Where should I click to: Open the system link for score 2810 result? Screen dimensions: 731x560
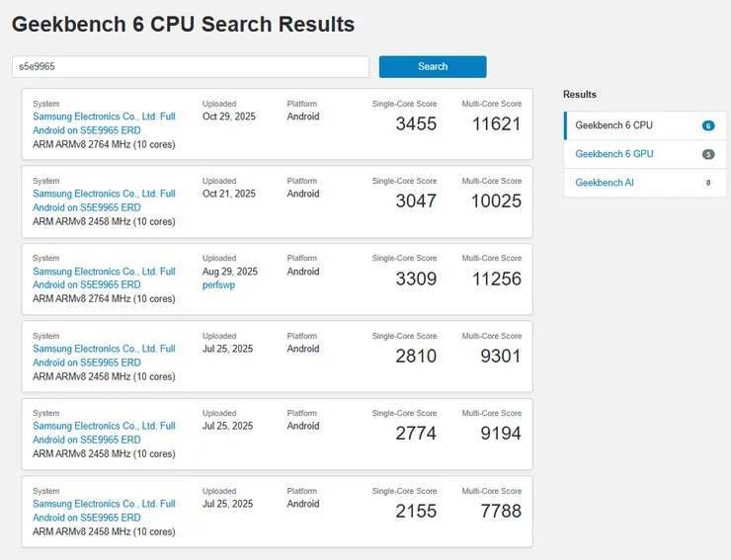104,356
